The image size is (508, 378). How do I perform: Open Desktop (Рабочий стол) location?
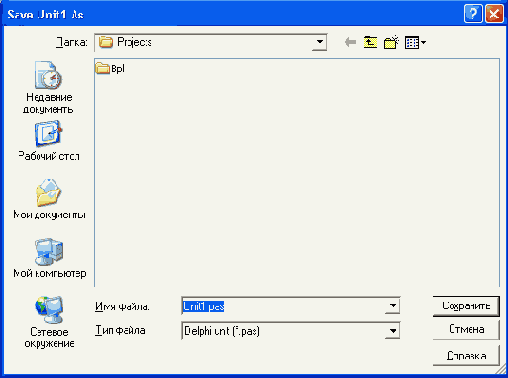[49, 141]
